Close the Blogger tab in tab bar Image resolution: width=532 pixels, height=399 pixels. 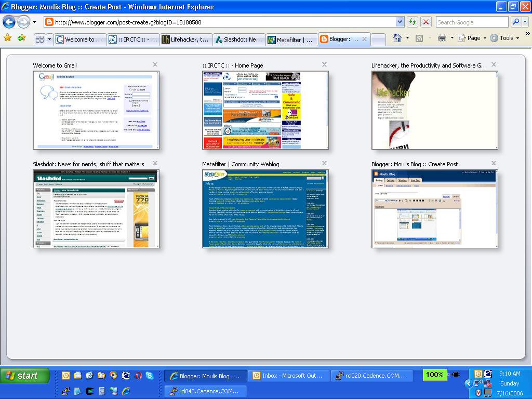(364, 39)
